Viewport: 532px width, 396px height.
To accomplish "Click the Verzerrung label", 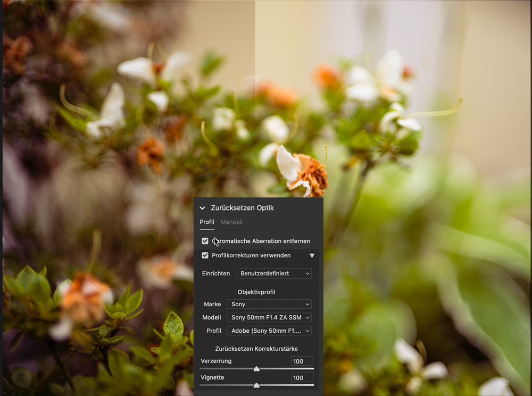I will click(x=216, y=361).
